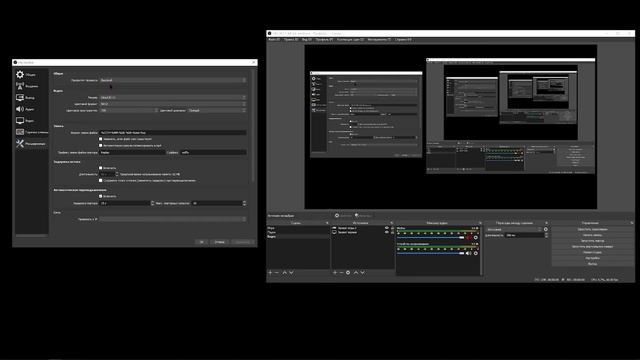The height and width of the screenshot is (360, 640).
Task: Move selected scene up in Scenes dock
Action: pos(284,272)
